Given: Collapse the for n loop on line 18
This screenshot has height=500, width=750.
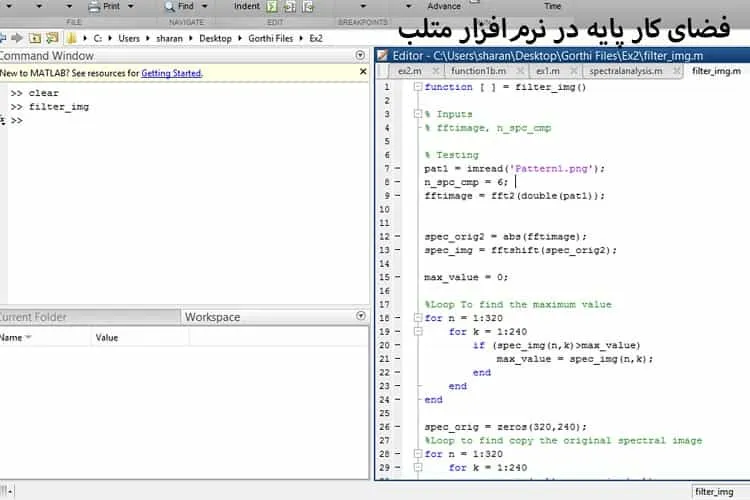Looking at the screenshot, I should 418,318.
